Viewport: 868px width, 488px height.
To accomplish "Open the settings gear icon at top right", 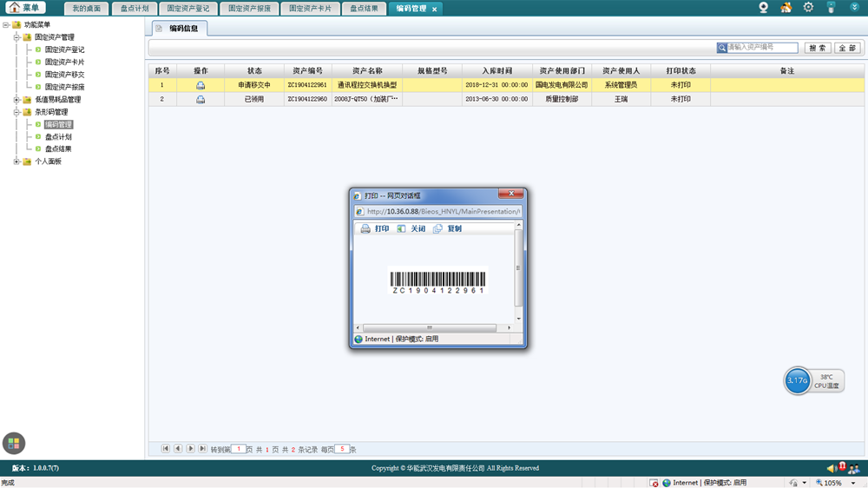I will pos(808,8).
